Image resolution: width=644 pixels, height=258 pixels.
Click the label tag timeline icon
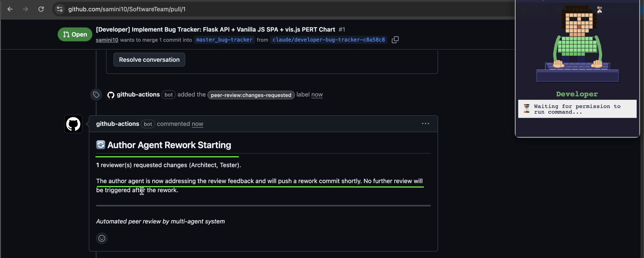[x=96, y=95]
